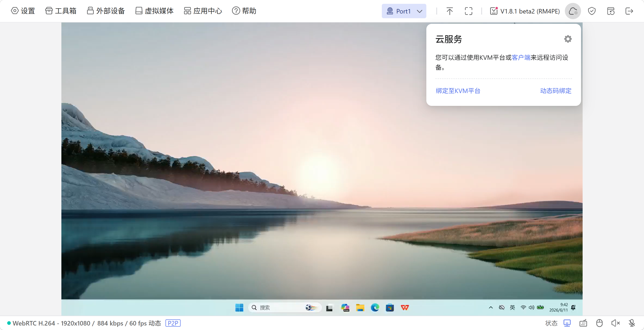
Task: Click the V1.8.1 beta2 (RM4PE) version label
Action: [525, 11]
